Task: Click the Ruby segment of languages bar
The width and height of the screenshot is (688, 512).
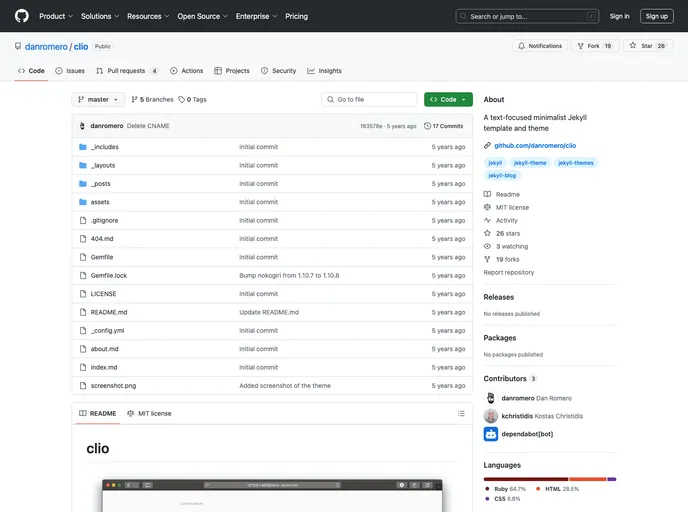Action: 526,479
